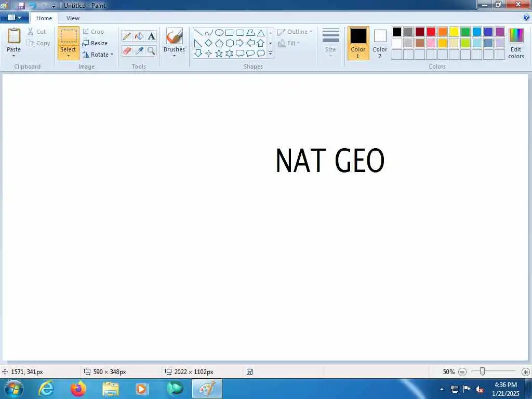Choose the Triangle shape
Image resolution: width=532 pixels, height=399 pixels.
click(x=261, y=33)
